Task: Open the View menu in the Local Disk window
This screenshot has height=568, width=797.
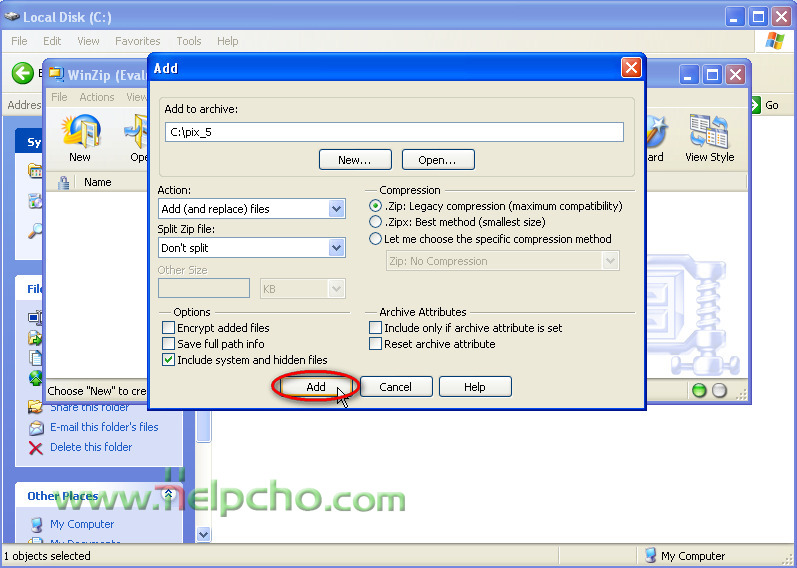Action: (88, 41)
